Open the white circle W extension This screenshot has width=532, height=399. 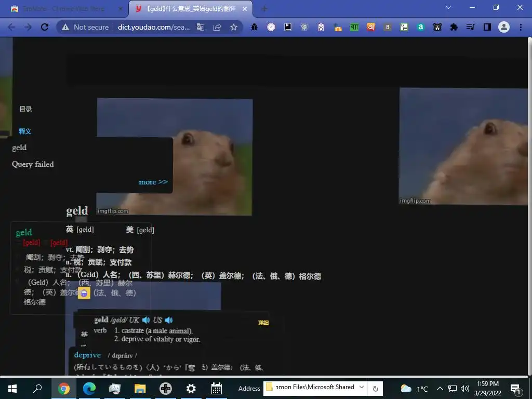[271, 27]
